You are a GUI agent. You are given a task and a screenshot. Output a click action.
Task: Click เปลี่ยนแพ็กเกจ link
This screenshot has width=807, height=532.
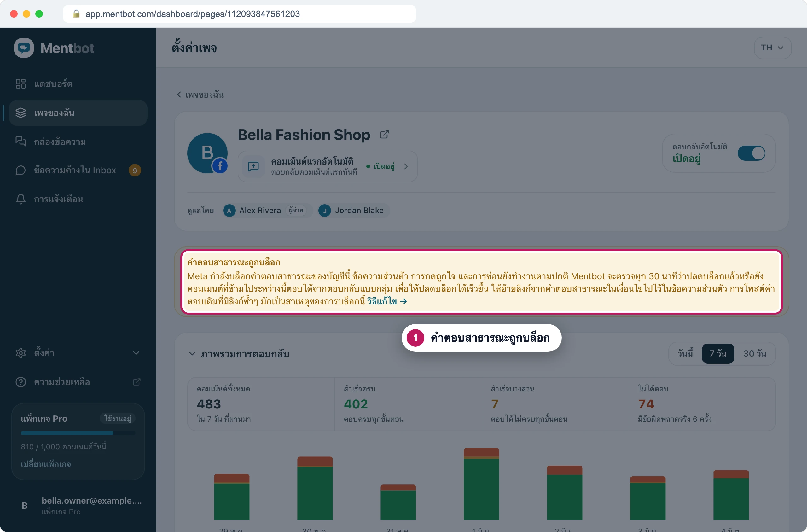pyautogui.click(x=46, y=464)
